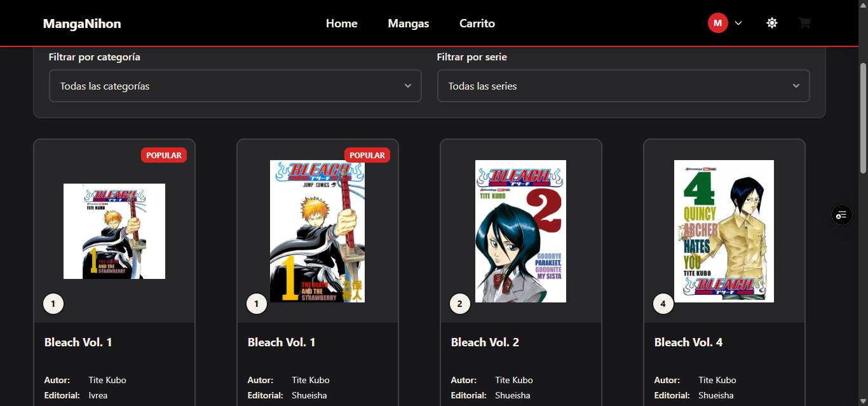Click the Filtrar por categoría label

(x=95, y=57)
